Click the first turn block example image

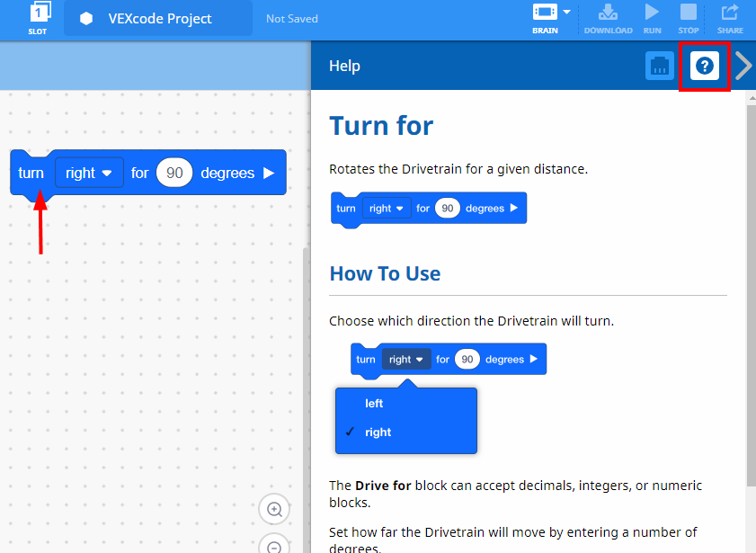tap(429, 210)
